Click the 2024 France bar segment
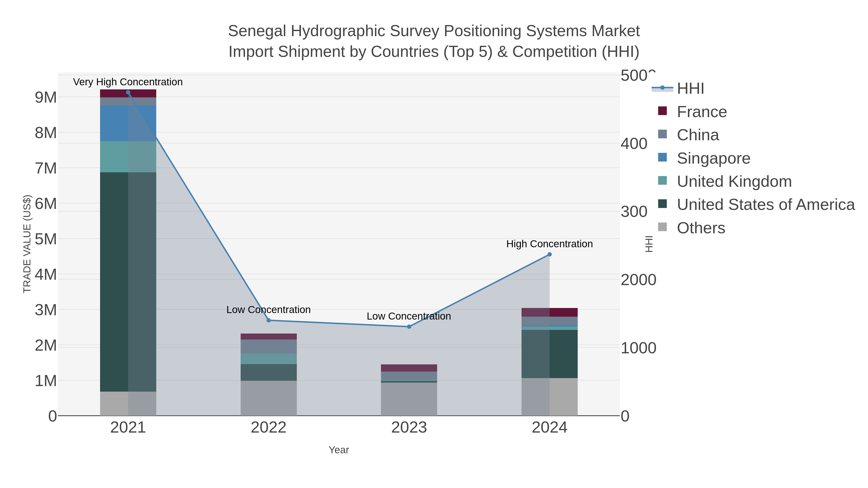 (549, 313)
